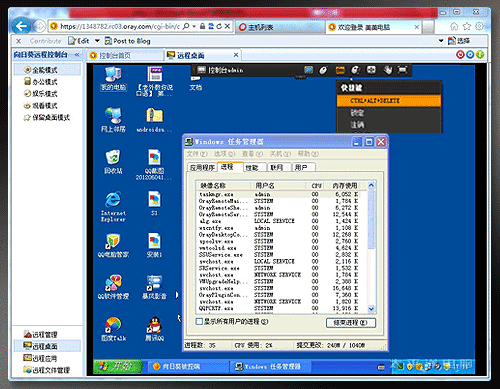Open the browser settings gear
This screenshot has width=500, height=389.
pyautogui.click(x=479, y=26)
